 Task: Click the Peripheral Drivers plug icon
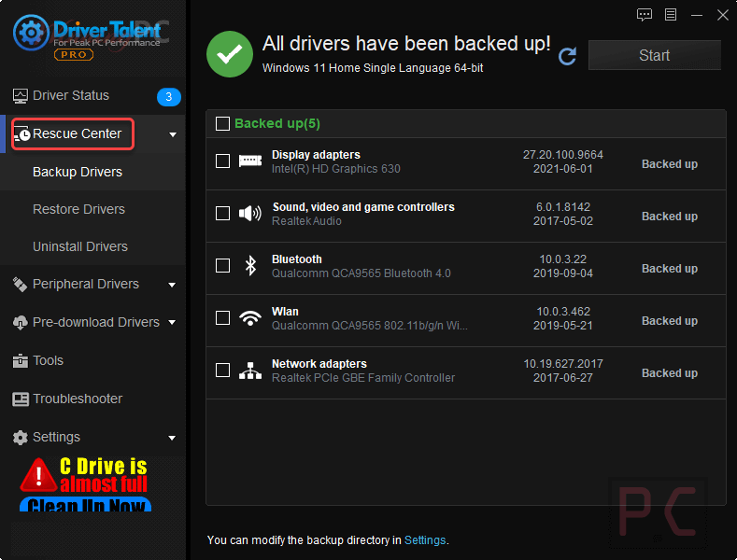[20, 285]
